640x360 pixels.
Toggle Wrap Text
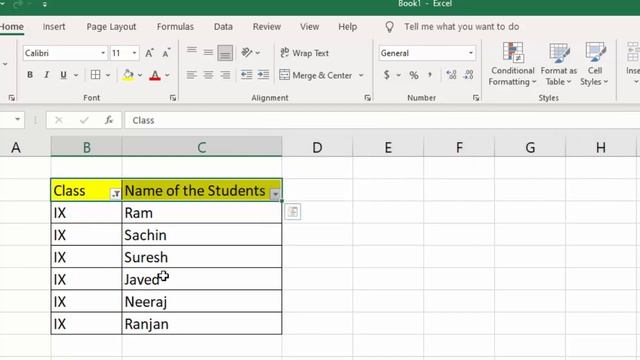304,53
